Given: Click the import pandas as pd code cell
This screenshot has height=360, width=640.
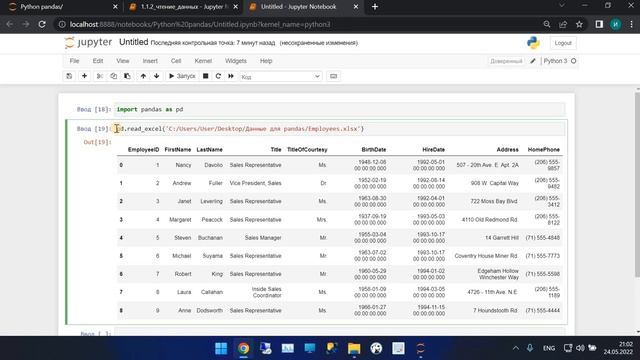Looking at the screenshot, I should point(340,109).
